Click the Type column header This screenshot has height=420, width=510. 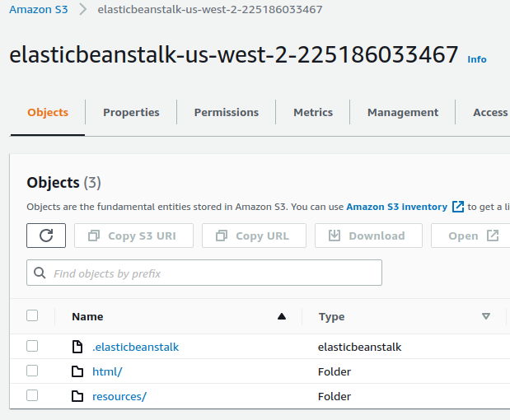coord(331,316)
